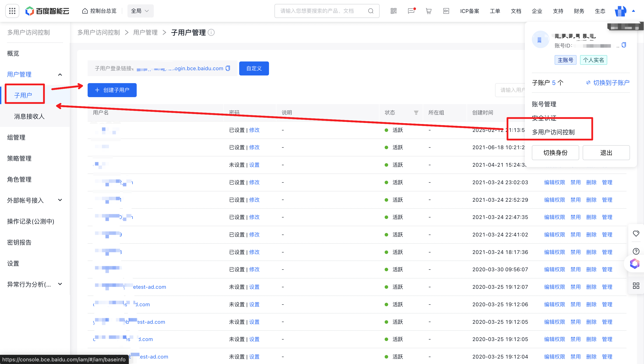The width and height of the screenshot is (644, 364).
Task: Open 安全认证 in account panel
Action: [544, 118]
